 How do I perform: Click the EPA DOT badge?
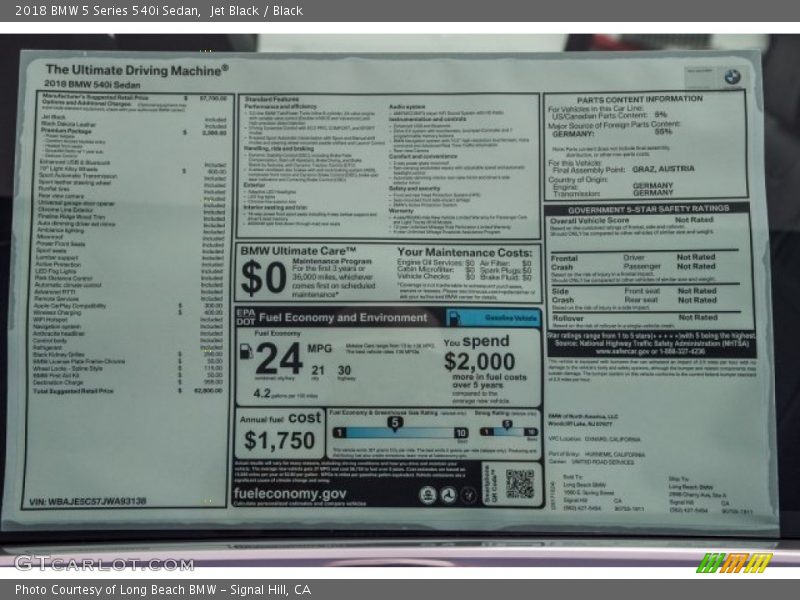(x=245, y=317)
